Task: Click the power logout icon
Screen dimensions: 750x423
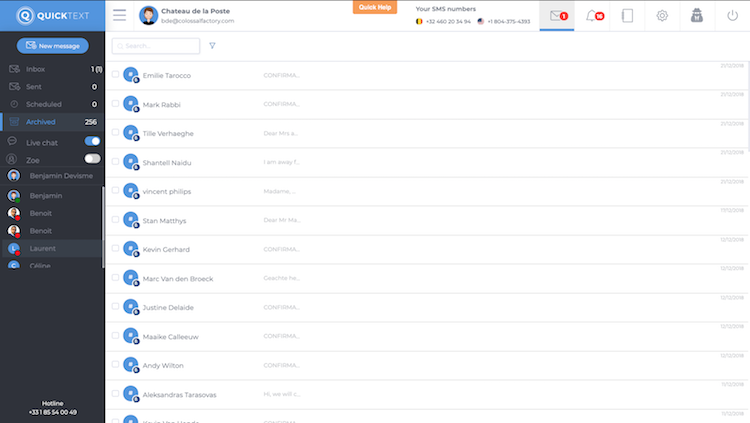Action: [x=732, y=16]
